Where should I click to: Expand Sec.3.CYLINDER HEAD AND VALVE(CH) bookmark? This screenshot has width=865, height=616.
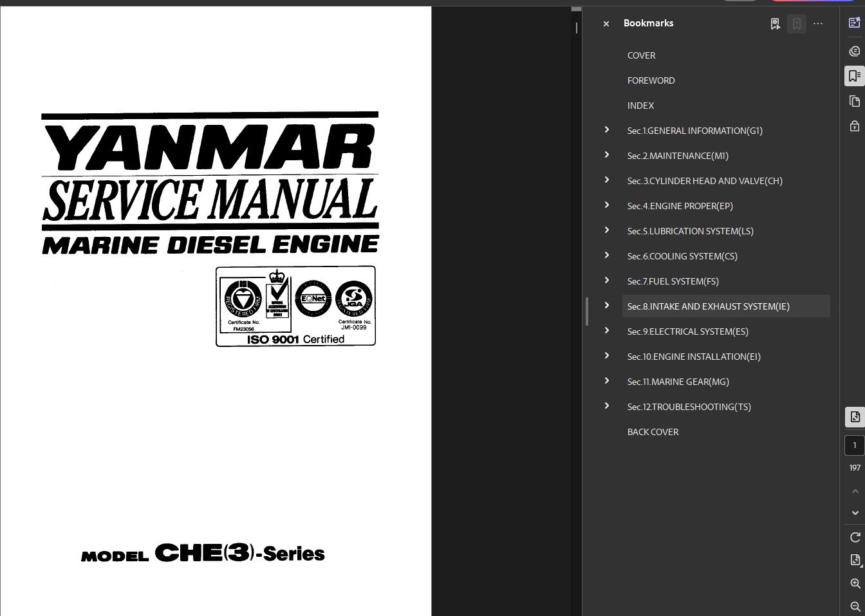[607, 180]
